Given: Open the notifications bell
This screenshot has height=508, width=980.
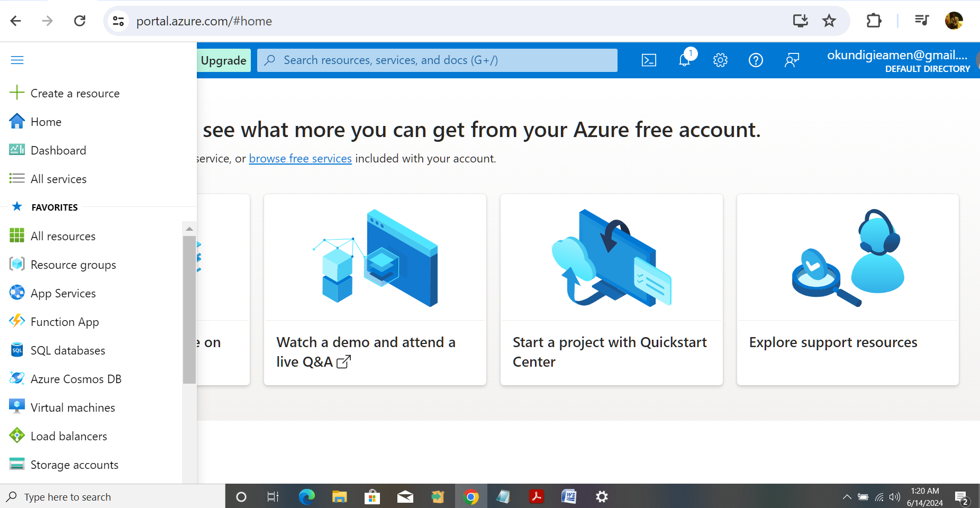Looking at the screenshot, I should pyautogui.click(x=685, y=60).
